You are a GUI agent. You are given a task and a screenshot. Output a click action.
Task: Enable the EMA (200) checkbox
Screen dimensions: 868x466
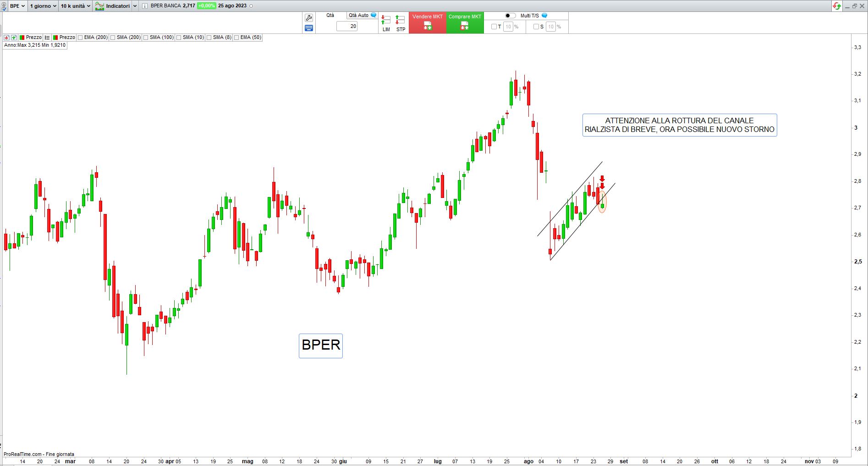81,38
